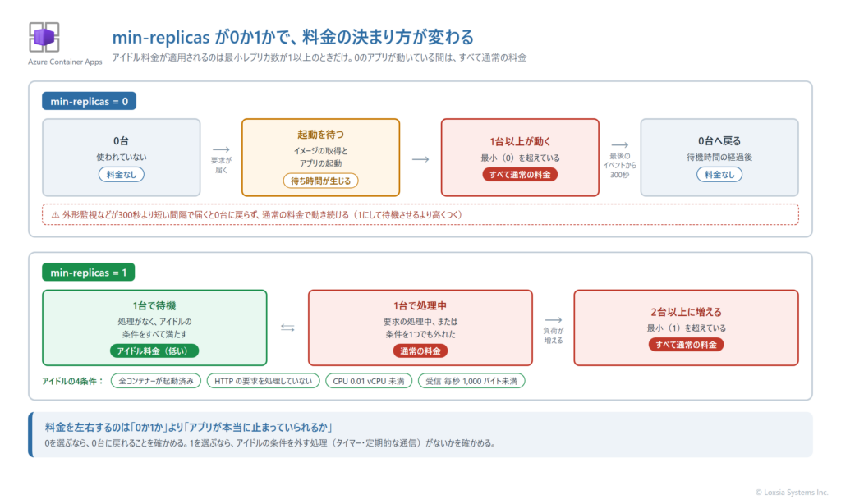Image resolution: width=841 pixels, height=504 pixels.
Task: Click the '2台以上に増える' card heading
Action: [x=687, y=312]
